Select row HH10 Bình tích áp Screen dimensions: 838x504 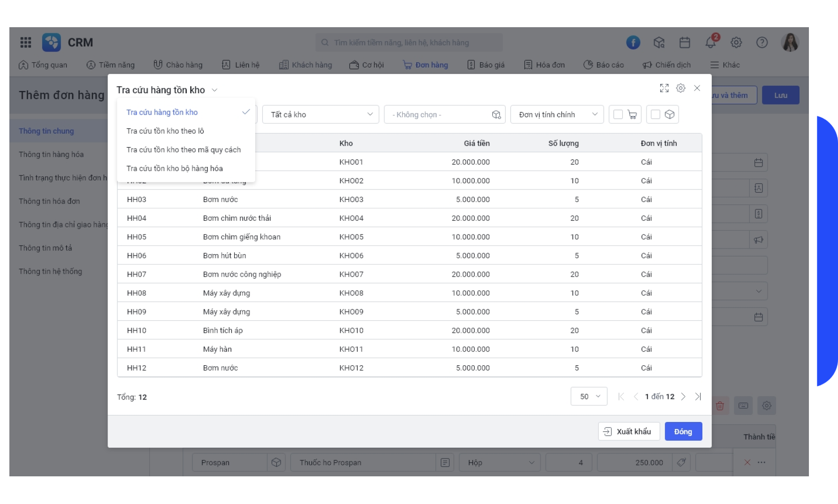(410, 331)
